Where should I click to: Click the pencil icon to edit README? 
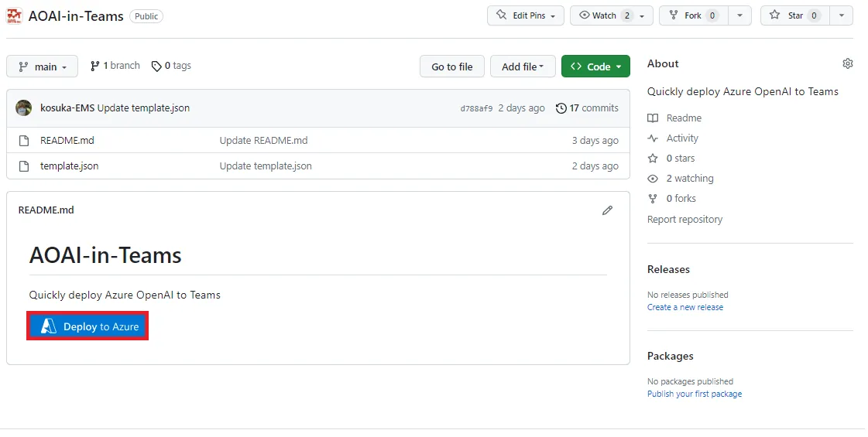coord(608,210)
